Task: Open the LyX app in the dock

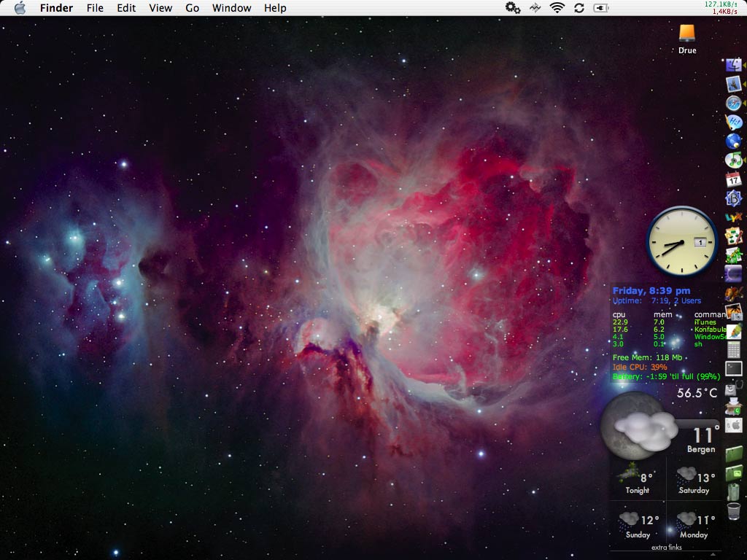Action: 734,217
